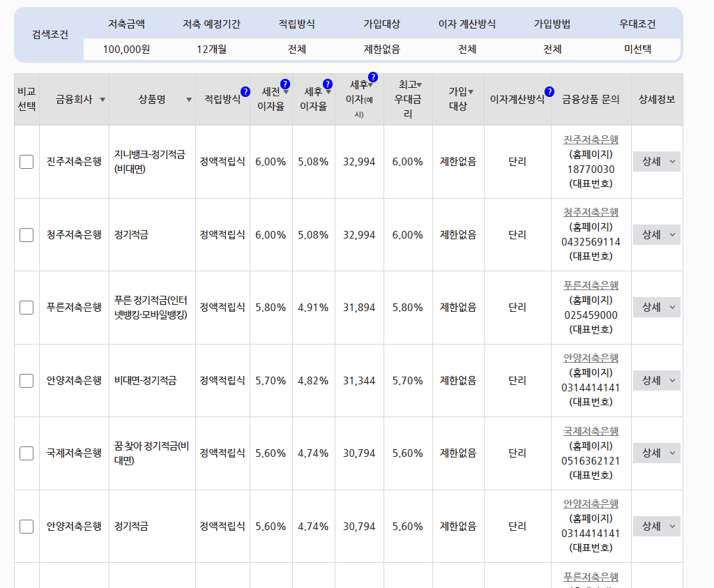Select product name 꿈 찾아 정기적금(비대면)
The image size is (714, 588).
(x=151, y=453)
